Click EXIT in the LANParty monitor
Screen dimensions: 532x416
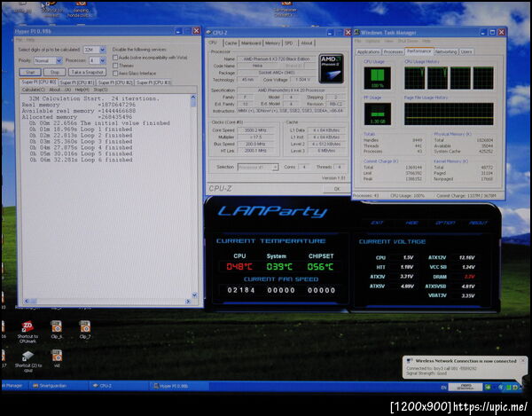pyautogui.click(x=377, y=223)
